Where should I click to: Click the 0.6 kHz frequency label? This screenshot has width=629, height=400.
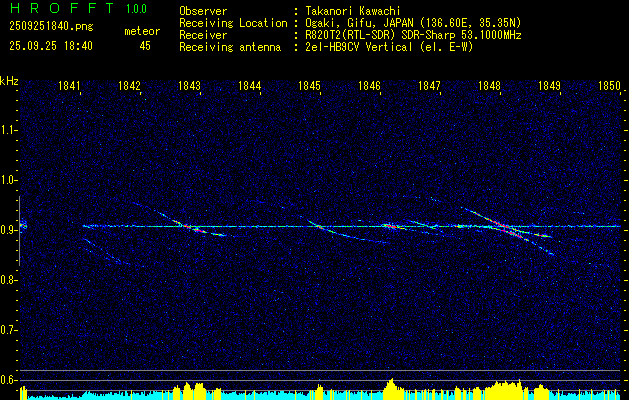tap(7, 380)
